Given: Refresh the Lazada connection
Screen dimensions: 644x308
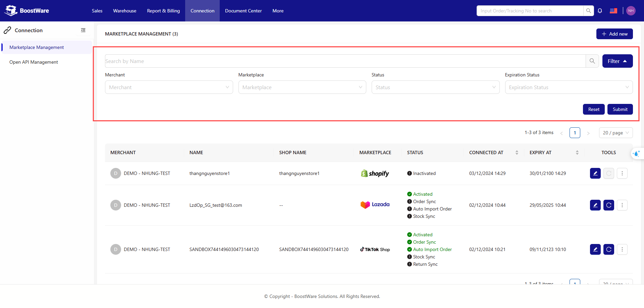Looking at the screenshot, I should click(x=608, y=205).
